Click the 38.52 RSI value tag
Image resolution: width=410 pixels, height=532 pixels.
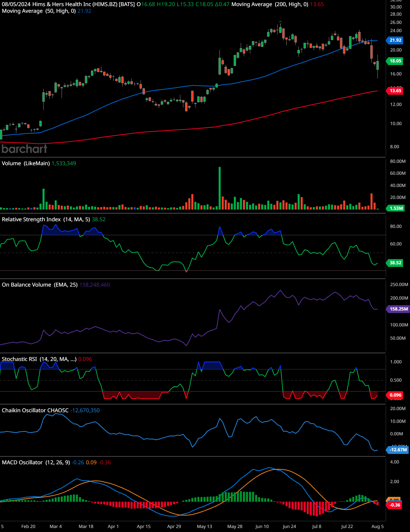395,263
